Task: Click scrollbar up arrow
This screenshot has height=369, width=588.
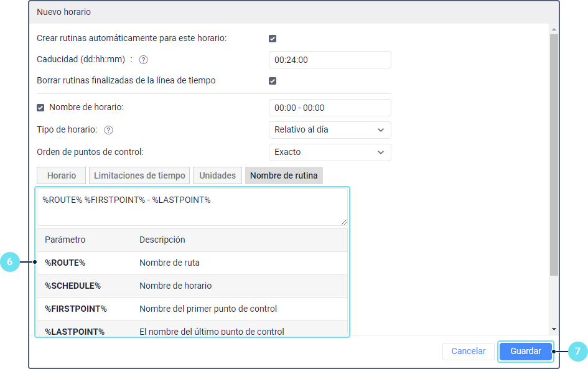Action: click(x=554, y=29)
